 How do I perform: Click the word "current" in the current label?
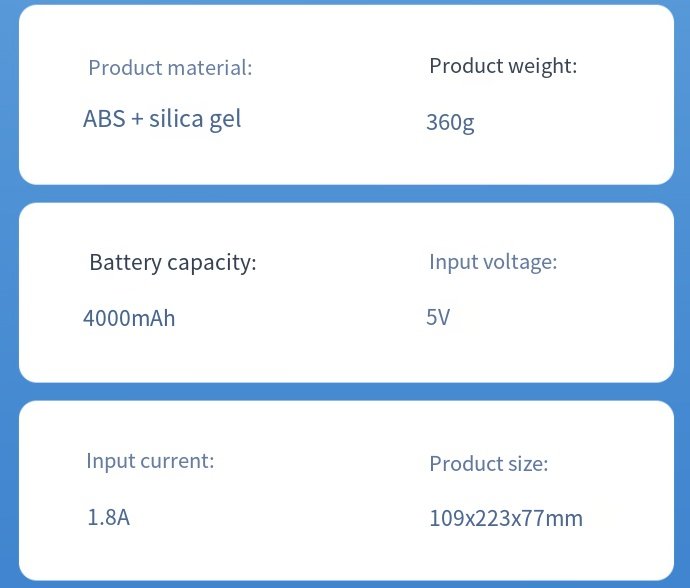(176, 461)
